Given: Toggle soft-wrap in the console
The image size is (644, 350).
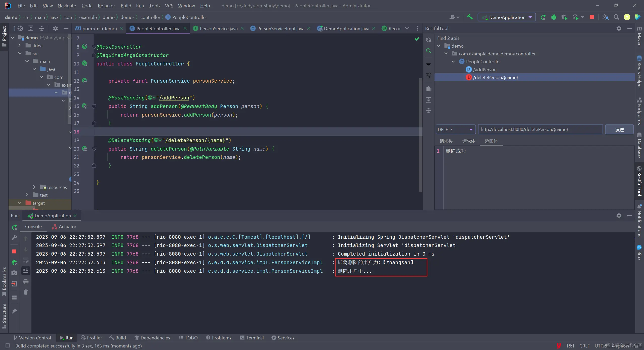Looking at the screenshot, I should pyautogui.click(x=26, y=260).
